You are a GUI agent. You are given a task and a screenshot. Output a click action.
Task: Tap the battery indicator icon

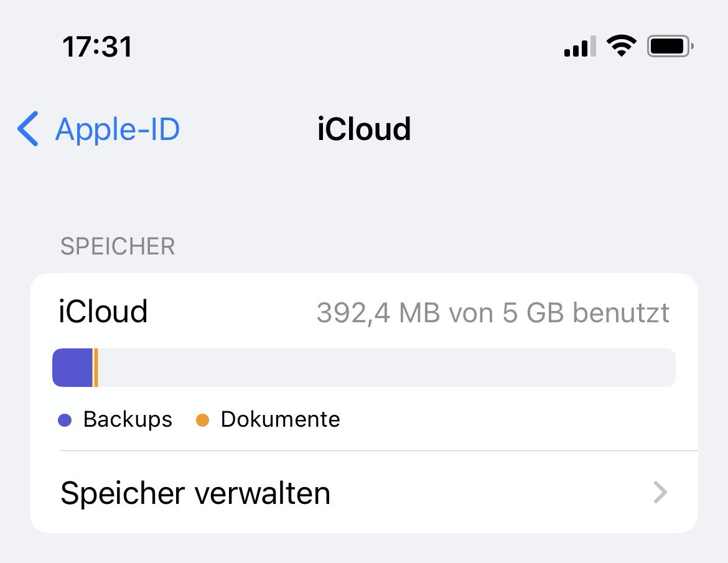tap(670, 46)
